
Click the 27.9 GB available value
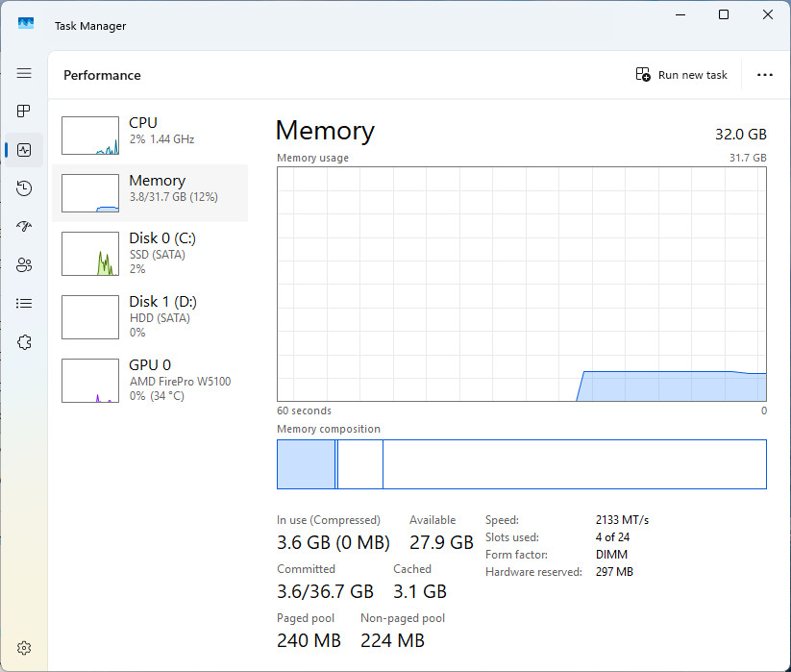[x=441, y=542]
